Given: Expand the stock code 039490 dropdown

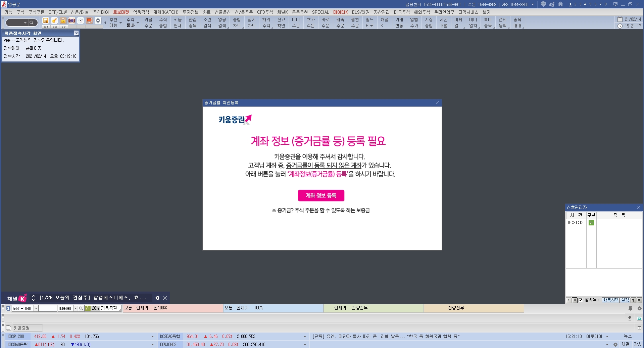Looking at the screenshot, I should (x=76, y=308).
